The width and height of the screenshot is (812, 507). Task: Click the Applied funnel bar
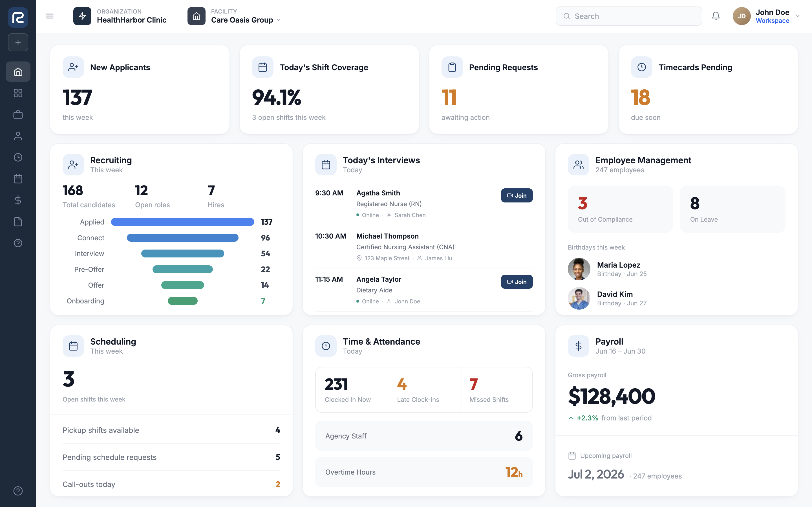pos(183,222)
